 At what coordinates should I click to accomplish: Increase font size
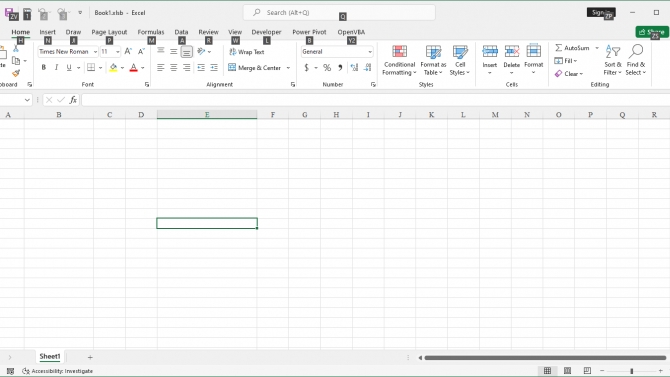tap(128, 52)
